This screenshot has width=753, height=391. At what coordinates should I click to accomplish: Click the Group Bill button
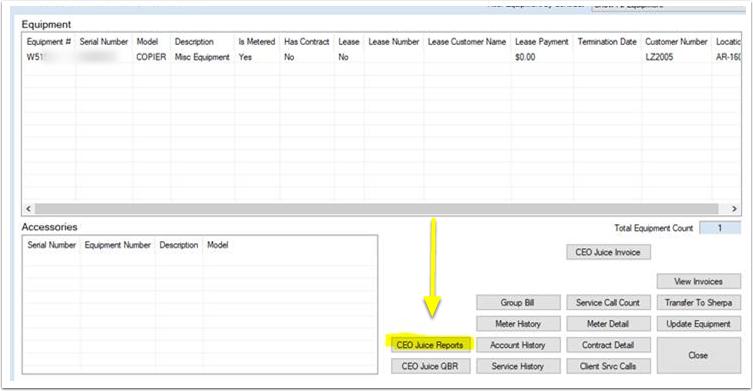518,303
